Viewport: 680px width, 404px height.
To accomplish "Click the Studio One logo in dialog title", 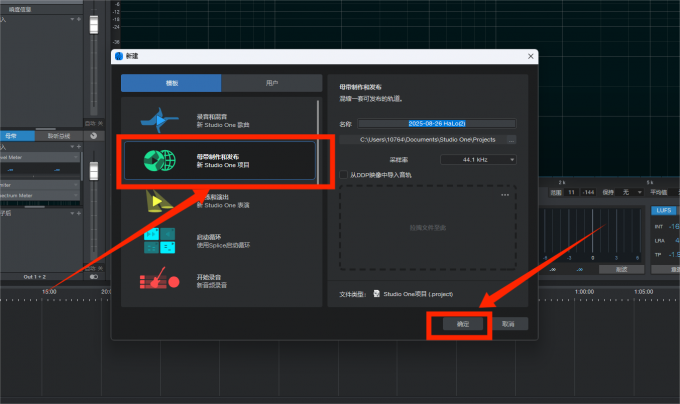I will point(119,56).
